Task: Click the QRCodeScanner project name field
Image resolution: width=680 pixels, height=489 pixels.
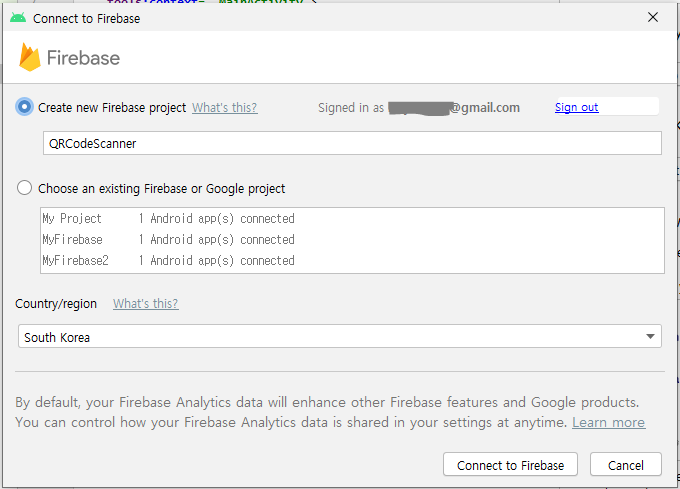Action: point(350,143)
